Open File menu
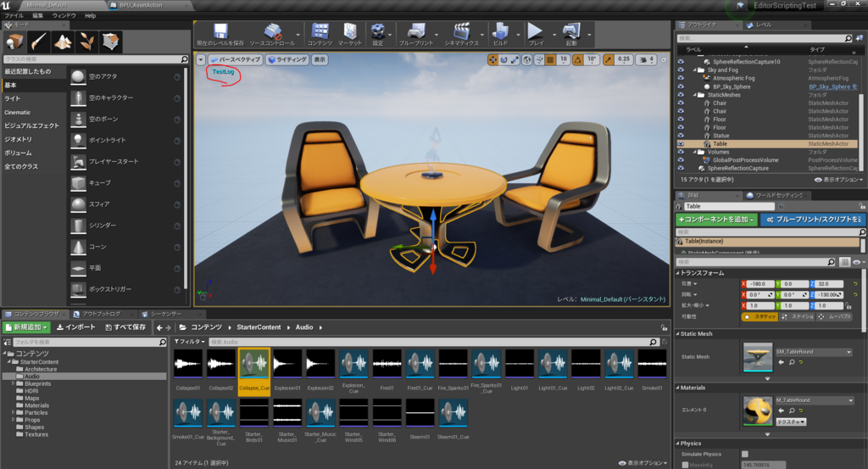 pyautogui.click(x=14, y=15)
